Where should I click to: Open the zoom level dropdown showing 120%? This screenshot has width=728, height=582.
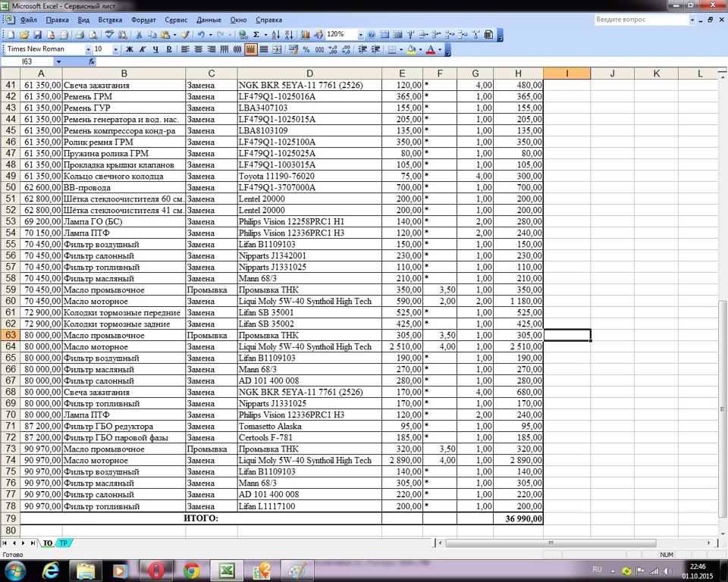point(360,35)
